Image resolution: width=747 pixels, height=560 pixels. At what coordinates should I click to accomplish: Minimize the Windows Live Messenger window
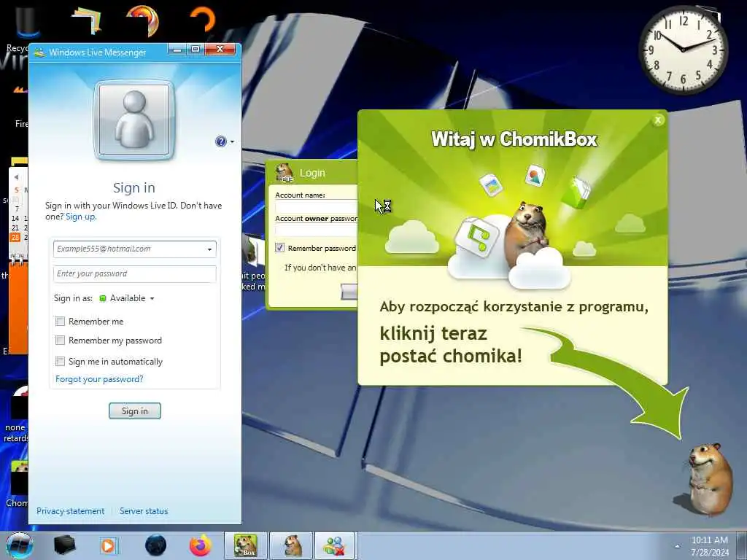[177, 49]
